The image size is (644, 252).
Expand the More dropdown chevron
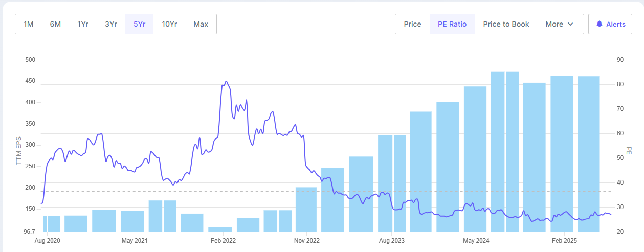[570, 24]
